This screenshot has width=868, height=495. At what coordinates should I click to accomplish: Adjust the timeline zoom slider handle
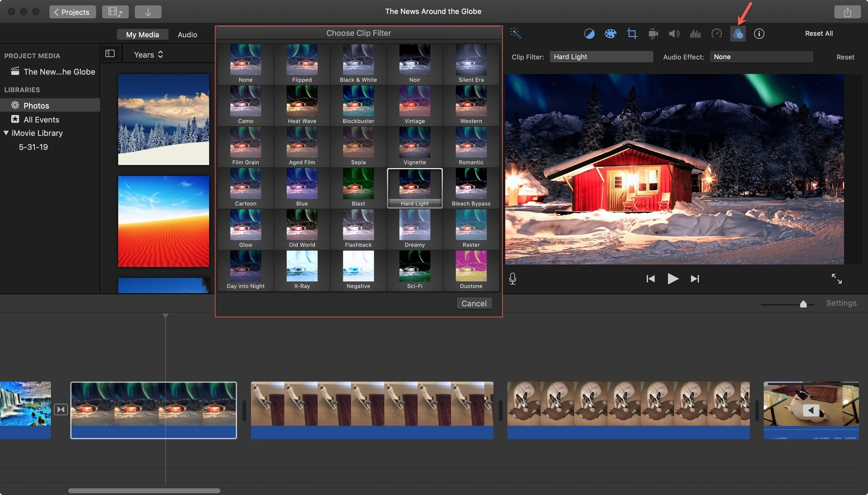(x=803, y=304)
